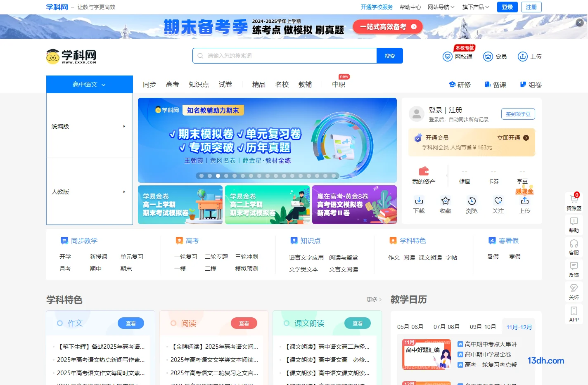Click 查看 button on 作文 card
Image resolution: width=588 pixels, height=385 pixels.
(131, 324)
